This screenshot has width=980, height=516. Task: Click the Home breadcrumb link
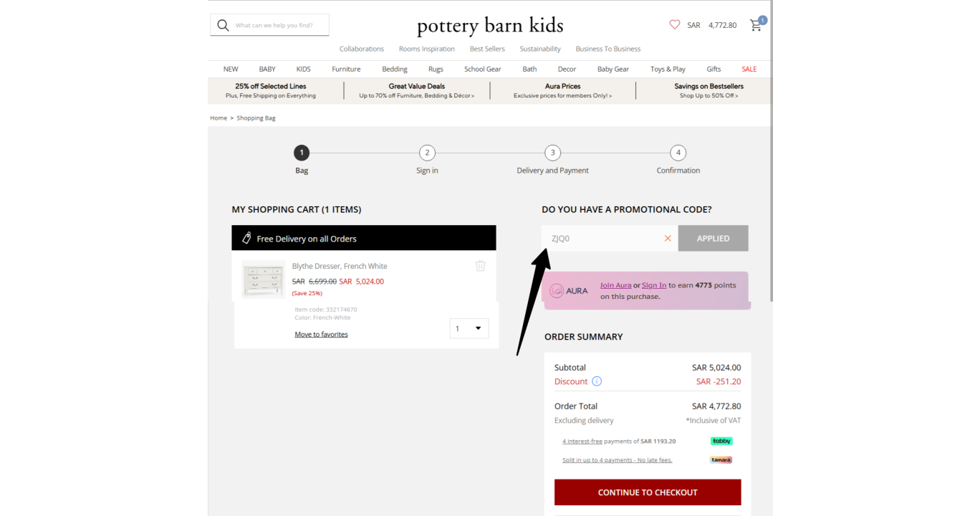pos(218,118)
